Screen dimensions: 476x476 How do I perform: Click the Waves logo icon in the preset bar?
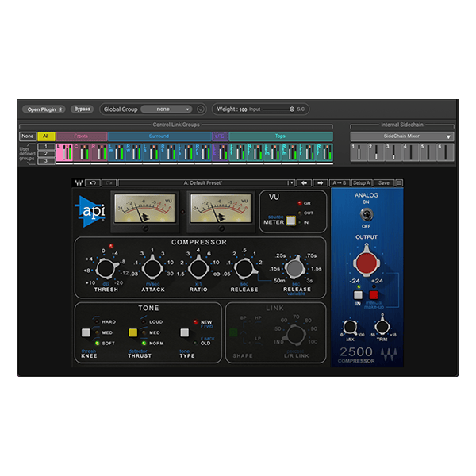[x=79, y=182]
